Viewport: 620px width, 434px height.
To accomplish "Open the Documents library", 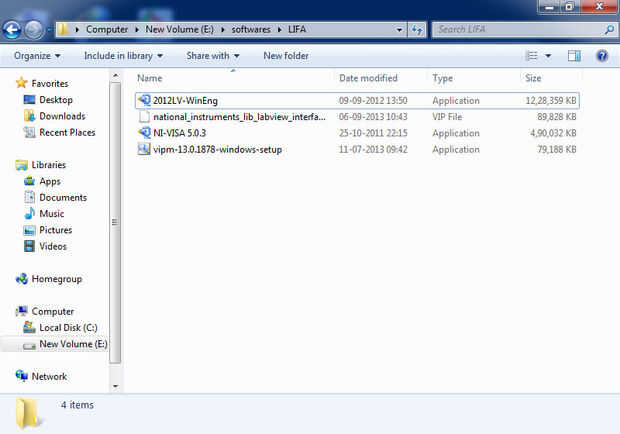I will click(x=63, y=197).
